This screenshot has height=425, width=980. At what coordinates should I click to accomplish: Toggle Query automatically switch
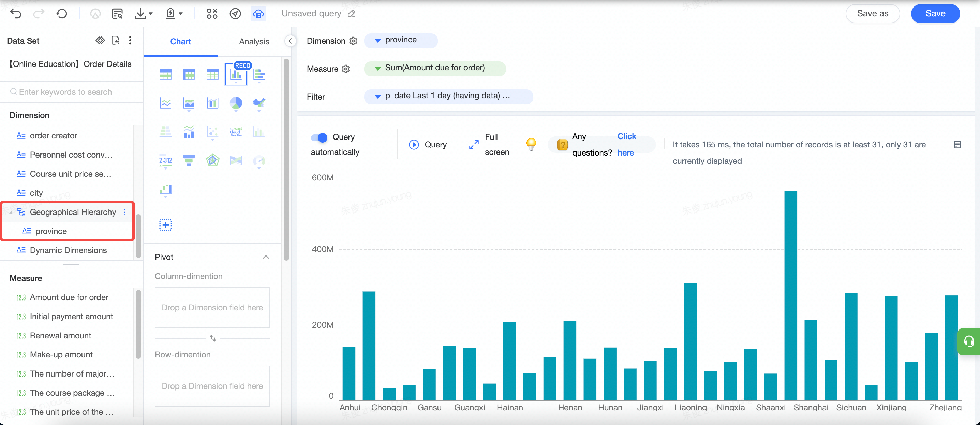pos(319,137)
